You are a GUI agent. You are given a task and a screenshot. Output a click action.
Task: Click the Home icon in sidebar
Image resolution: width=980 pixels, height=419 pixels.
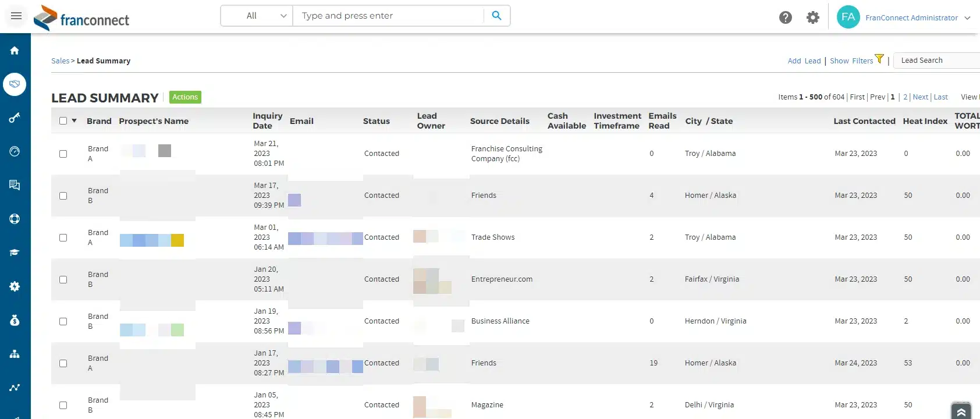coord(15,51)
